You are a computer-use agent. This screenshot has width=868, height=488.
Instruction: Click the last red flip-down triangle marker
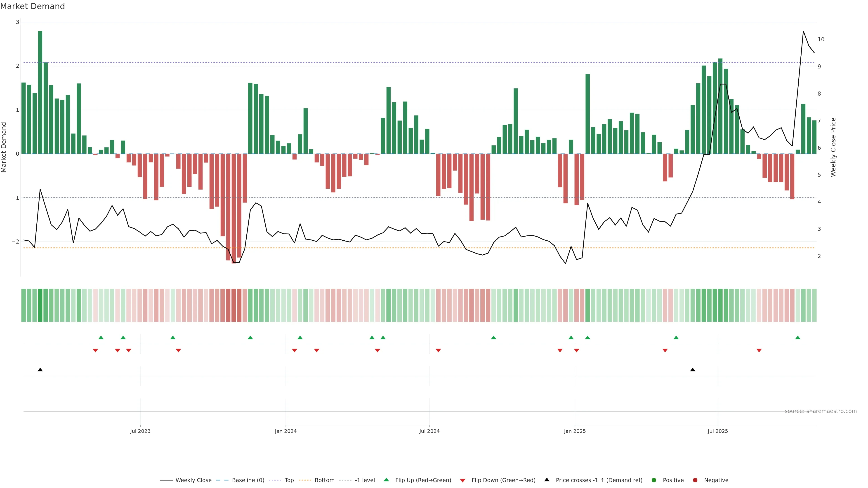[x=759, y=351]
